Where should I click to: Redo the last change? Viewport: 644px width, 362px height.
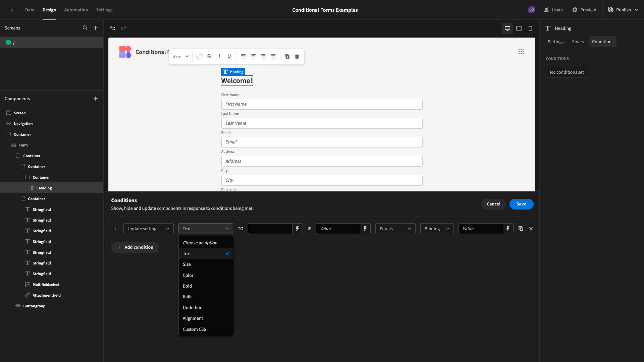124,28
